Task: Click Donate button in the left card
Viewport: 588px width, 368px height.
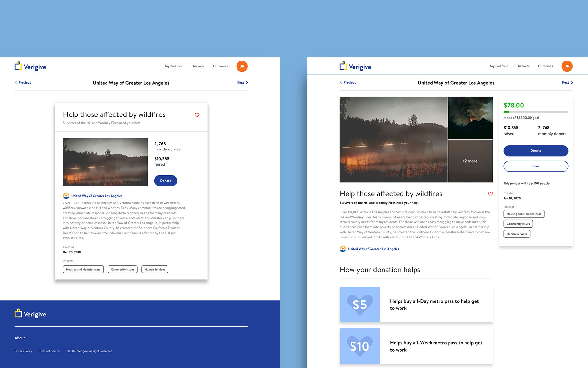Action: click(x=166, y=181)
